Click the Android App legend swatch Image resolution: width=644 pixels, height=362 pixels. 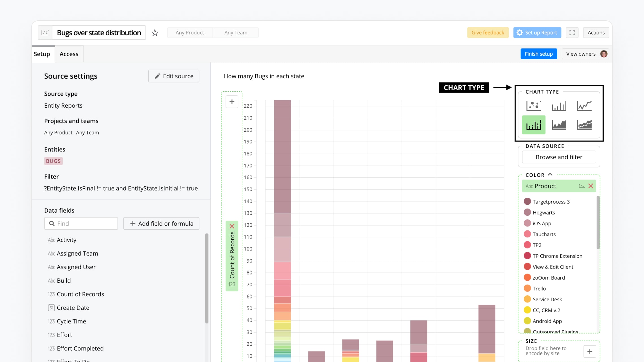527,321
